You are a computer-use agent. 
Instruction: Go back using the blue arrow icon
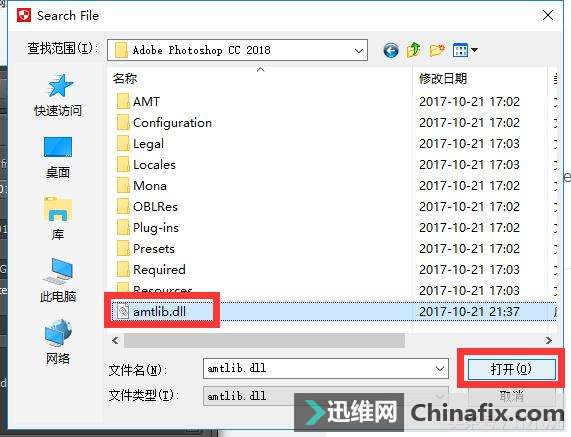tap(391, 50)
